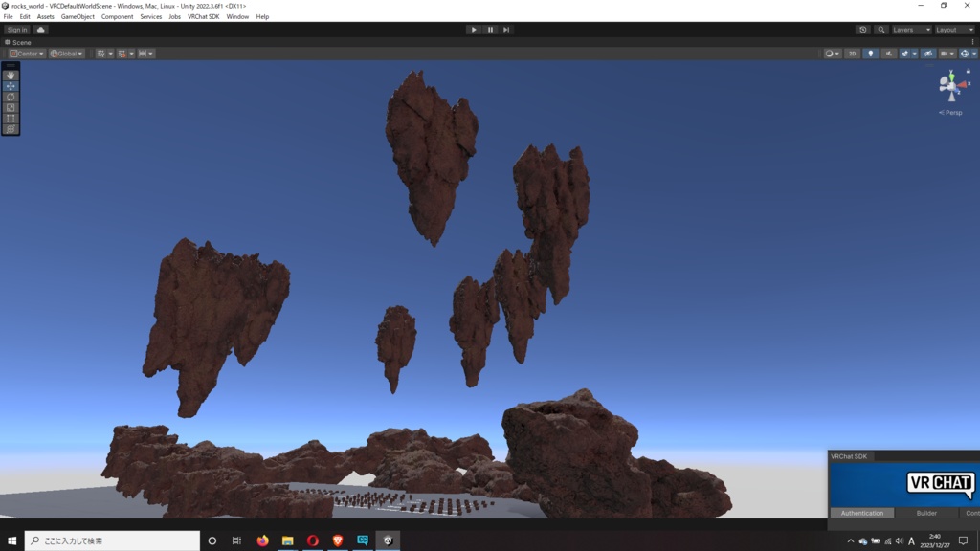Open Brave browser from the taskbar
The height and width of the screenshot is (551, 980).
coord(338,540)
